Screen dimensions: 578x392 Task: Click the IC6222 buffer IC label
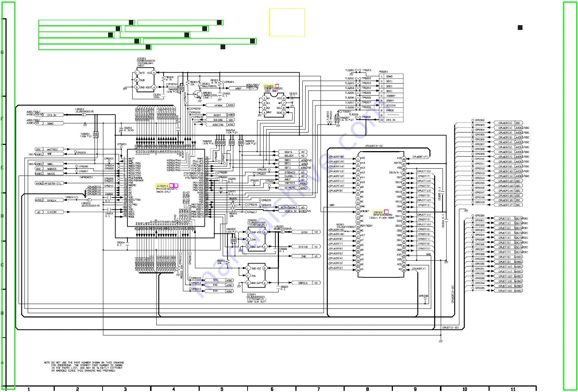[252, 220]
